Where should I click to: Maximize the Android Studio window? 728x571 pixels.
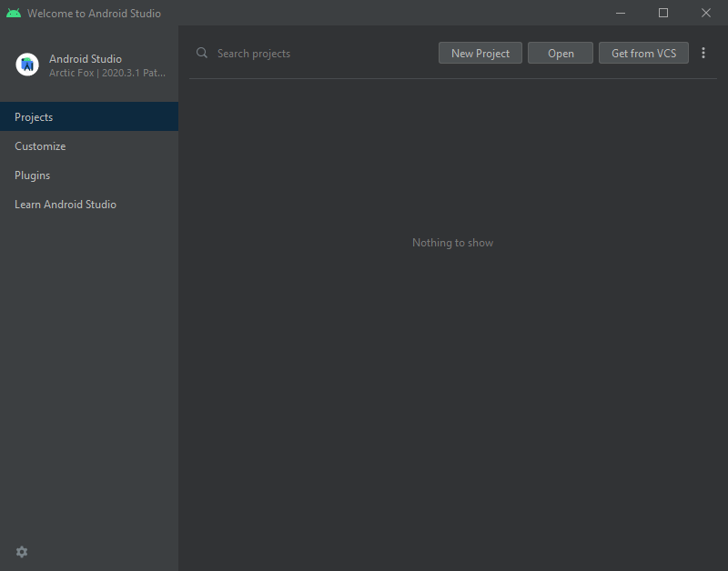[663, 13]
